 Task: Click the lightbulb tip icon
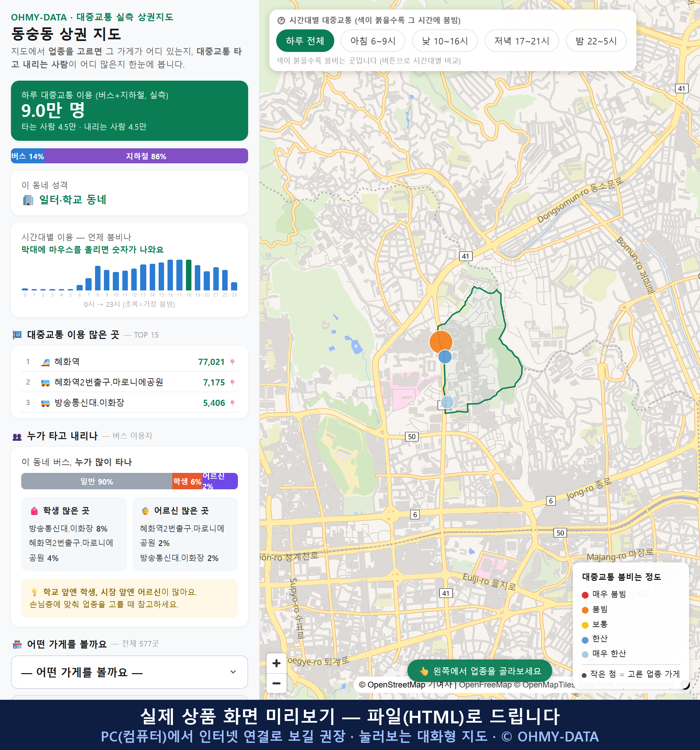click(x=34, y=591)
